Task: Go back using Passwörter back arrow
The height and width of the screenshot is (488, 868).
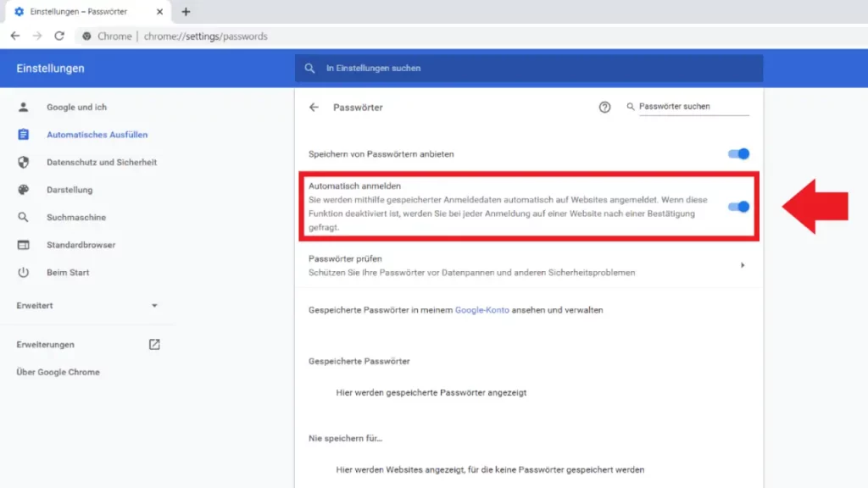Action: pyautogui.click(x=314, y=108)
